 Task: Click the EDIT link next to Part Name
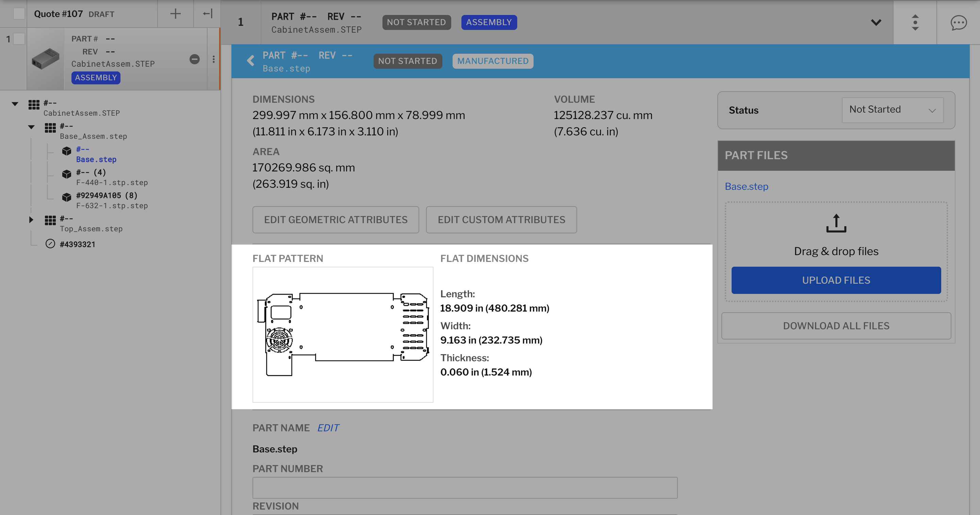point(328,428)
